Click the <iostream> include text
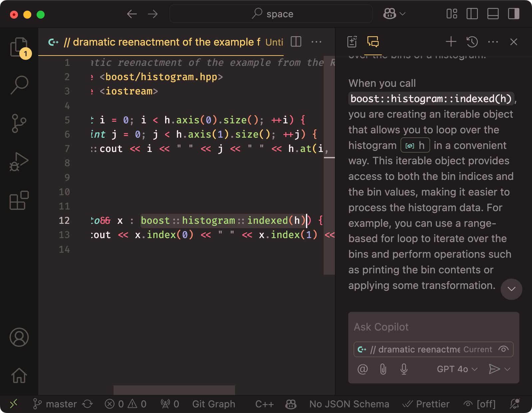Screen dimensions: 532x413 (x=129, y=91)
